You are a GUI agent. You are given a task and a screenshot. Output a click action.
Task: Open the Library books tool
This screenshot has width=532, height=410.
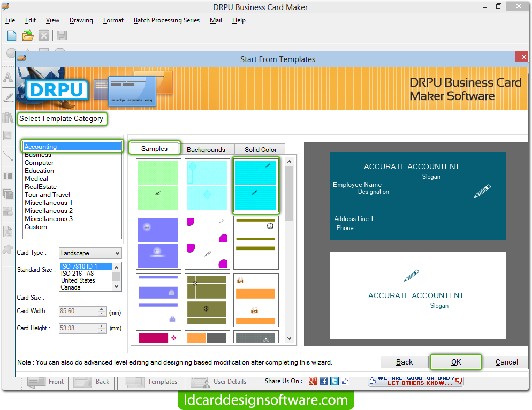click(x=8, y=118)
